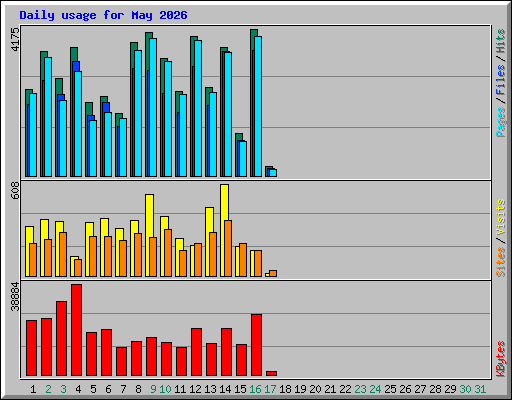Click the KBytes legend label
This screenshot has width=512, height=400.
501,359
